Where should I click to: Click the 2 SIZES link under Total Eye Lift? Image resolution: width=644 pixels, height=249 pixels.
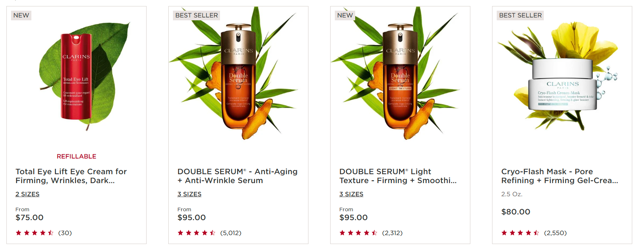point(27,194)
